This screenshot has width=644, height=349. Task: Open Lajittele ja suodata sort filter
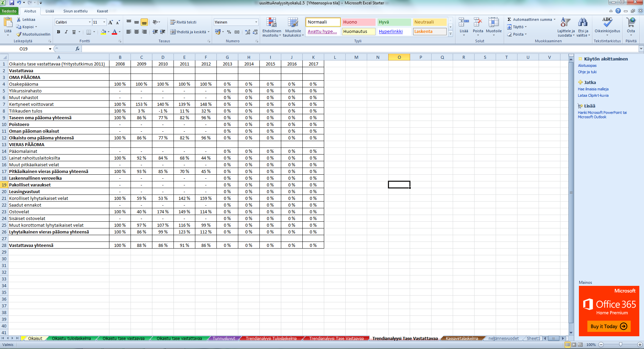566,27
